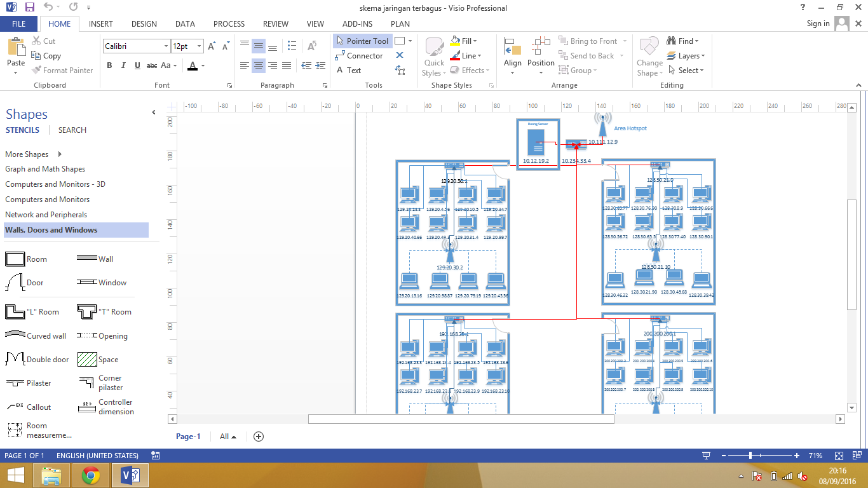
Task: Select the Pointer Tool
Action: 362,41
